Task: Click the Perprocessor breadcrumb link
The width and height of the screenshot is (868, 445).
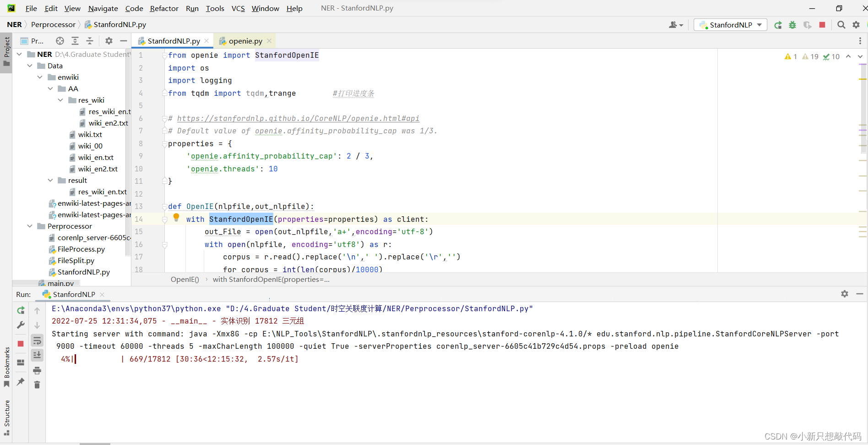Action: click(x=53, y=24)
